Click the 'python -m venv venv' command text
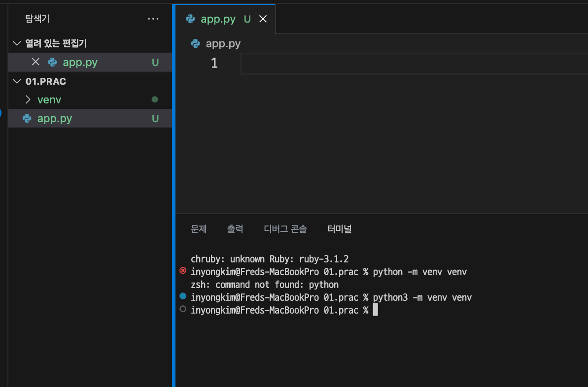Viewport: 588px width, 387px height. (419, 272)
